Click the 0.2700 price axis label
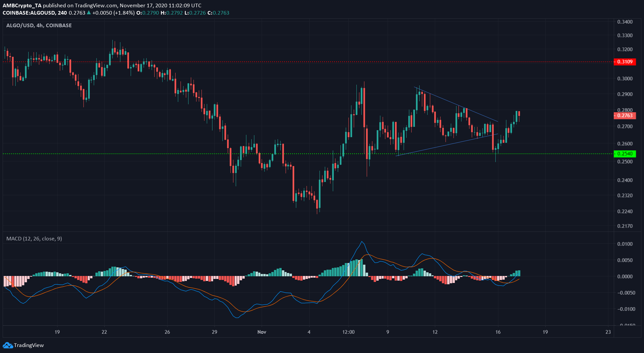The width and height of the screenshot is (644, 353). (625, 127)
